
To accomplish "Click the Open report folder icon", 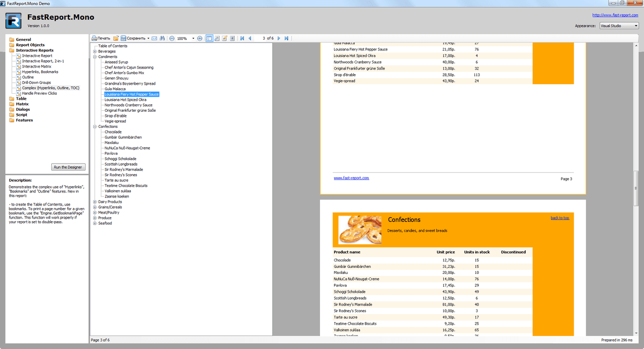I will point(116,38).
